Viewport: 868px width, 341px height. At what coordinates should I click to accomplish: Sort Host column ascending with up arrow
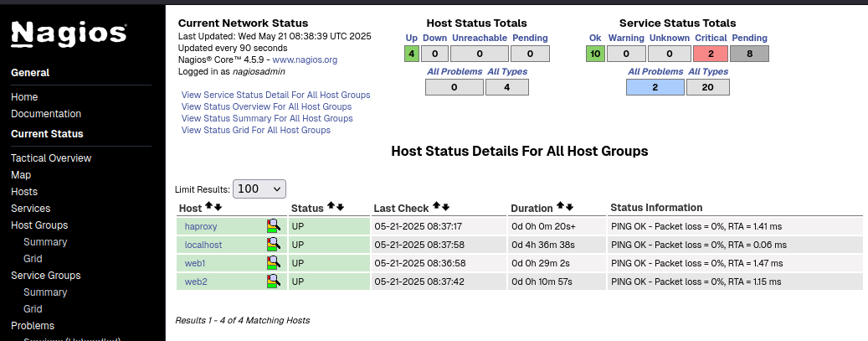208,206
